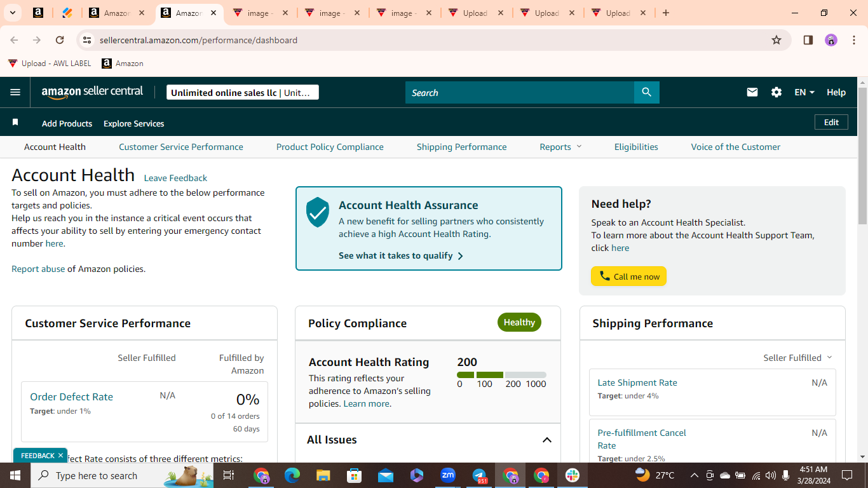This screenshot has height=488, width=868.
Task: Show hidden system tray icons
Action: coord(694,475)
